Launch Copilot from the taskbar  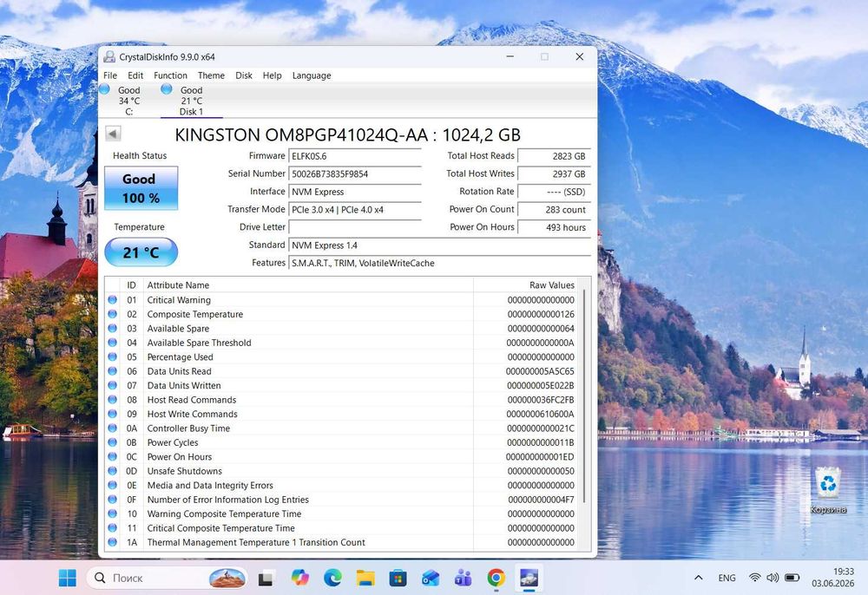pos(300,579)
